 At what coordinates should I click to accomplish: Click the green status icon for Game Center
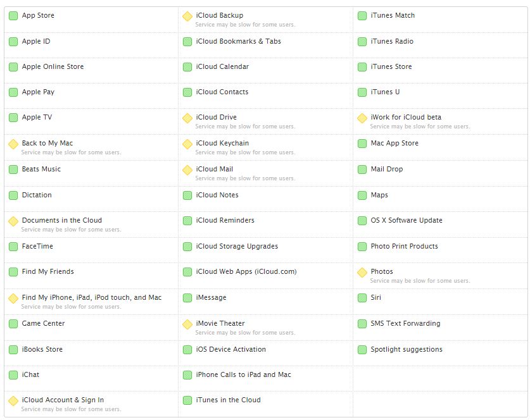pos(13,323)
